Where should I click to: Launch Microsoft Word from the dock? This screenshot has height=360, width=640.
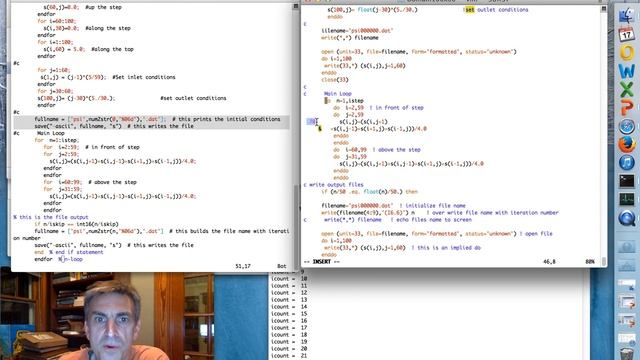(627, 71)
